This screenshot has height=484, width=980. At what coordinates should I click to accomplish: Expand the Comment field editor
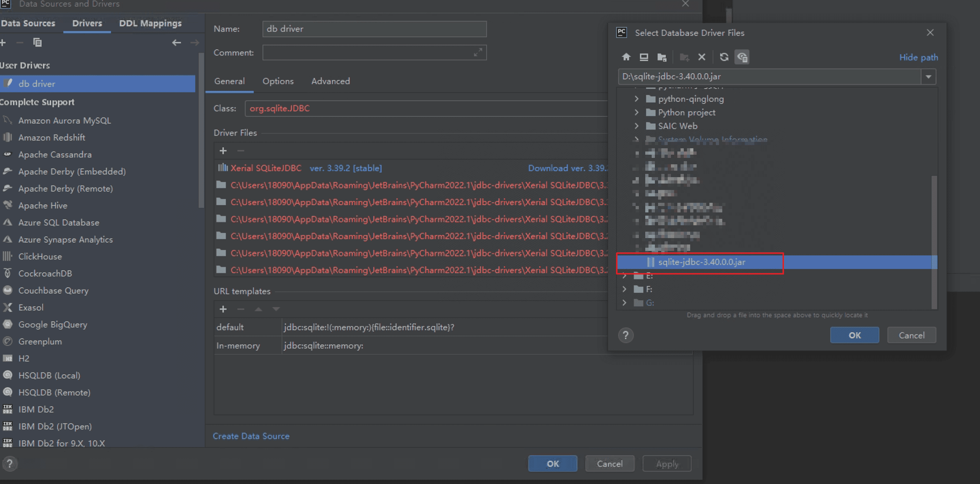478,52
